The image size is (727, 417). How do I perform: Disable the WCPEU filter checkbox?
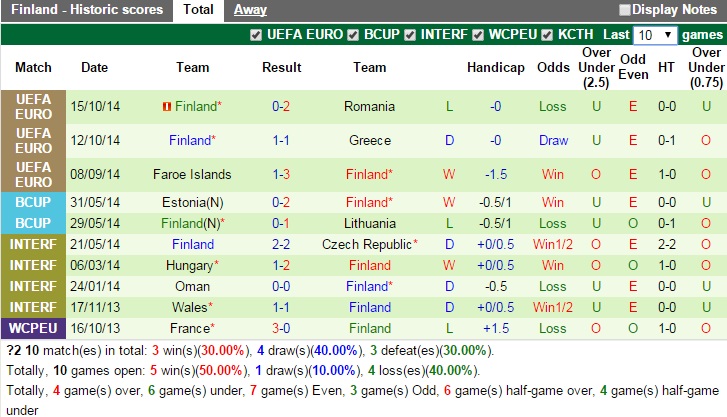pyautogui.click(x=478, y=35)
